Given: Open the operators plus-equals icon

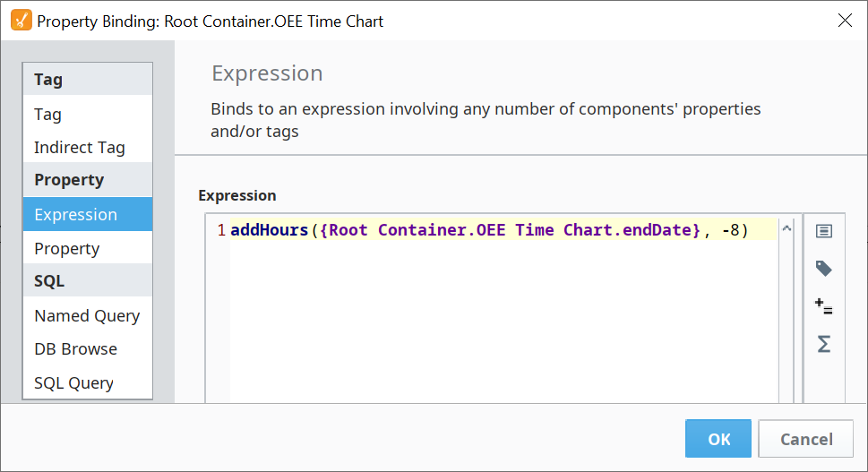Looking at the screenshot, I should [x=823, y=306].
